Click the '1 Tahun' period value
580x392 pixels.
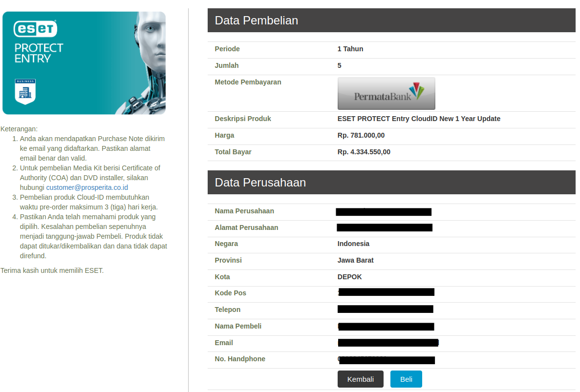tap(350, 49)
